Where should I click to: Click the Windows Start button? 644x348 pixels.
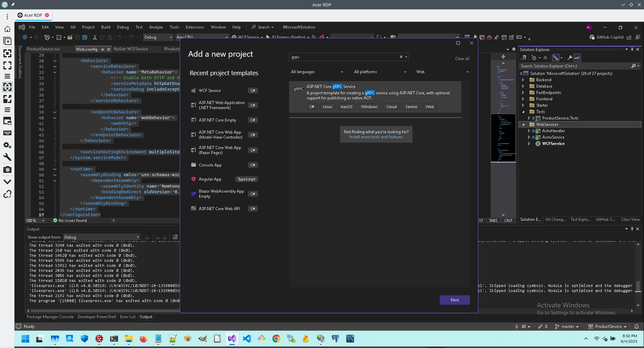pyautogui.click(x=25, y=339)
